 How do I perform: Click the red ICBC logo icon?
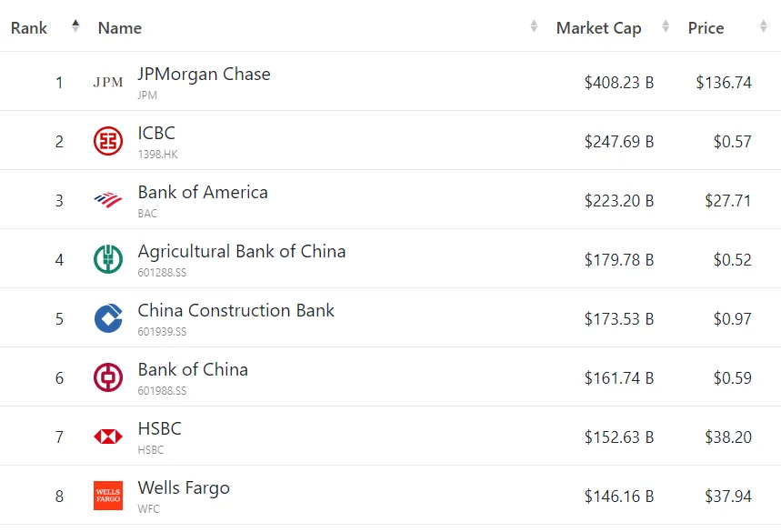(x=108, y=141)
